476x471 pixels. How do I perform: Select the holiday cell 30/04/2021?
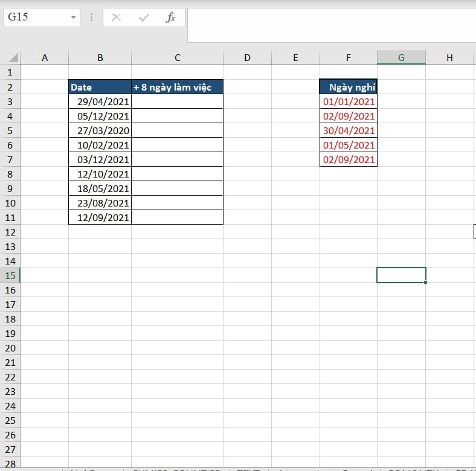349,130
